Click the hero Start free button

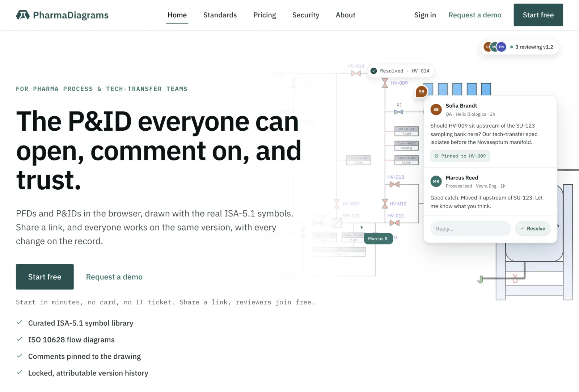45,277
